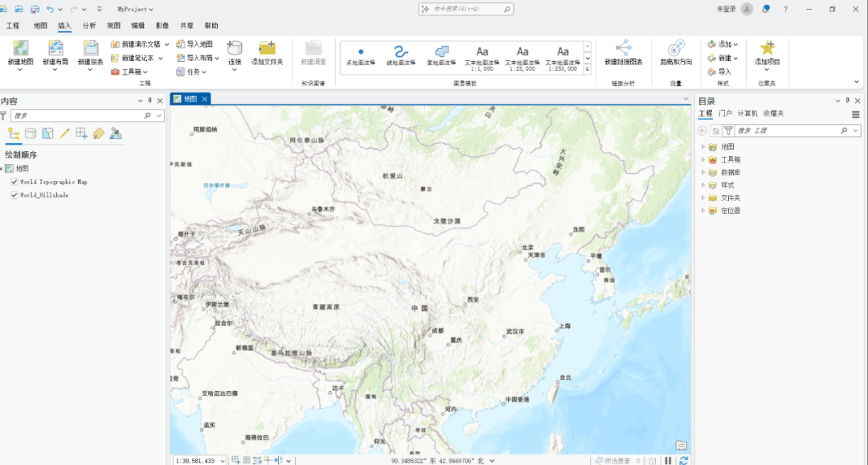Open the map scale dropdown 1:30,581,433
868x465 pixels.
tap(223, 460)
